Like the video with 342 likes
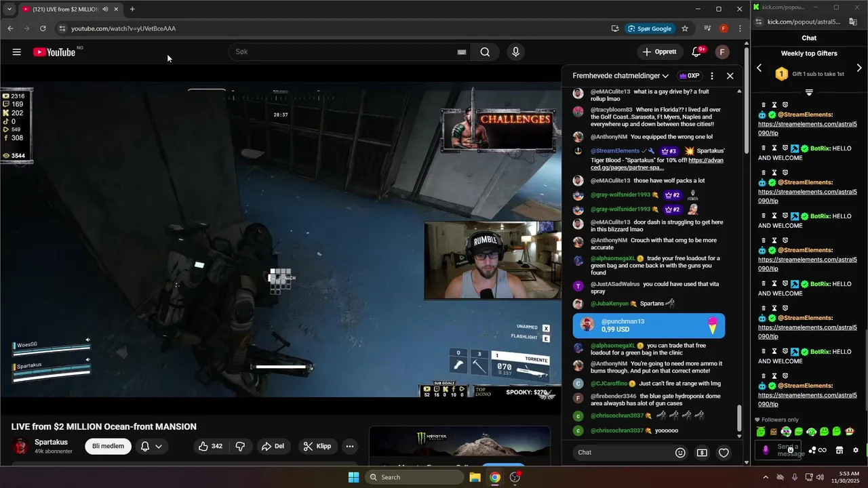The image size is (868, 488). coord(210,446)
